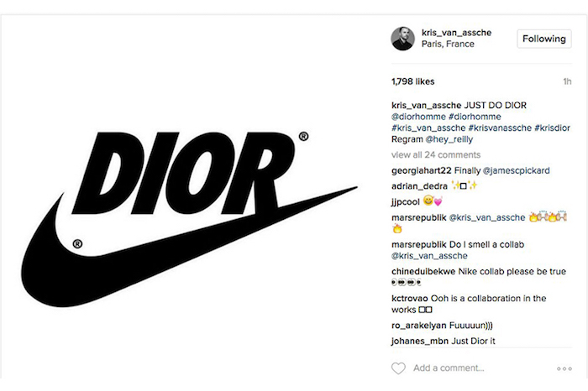The width and height of the screenshot is (588, 391).
Task: Open georgiahart22 commenter profile
Action: (421, 171)
